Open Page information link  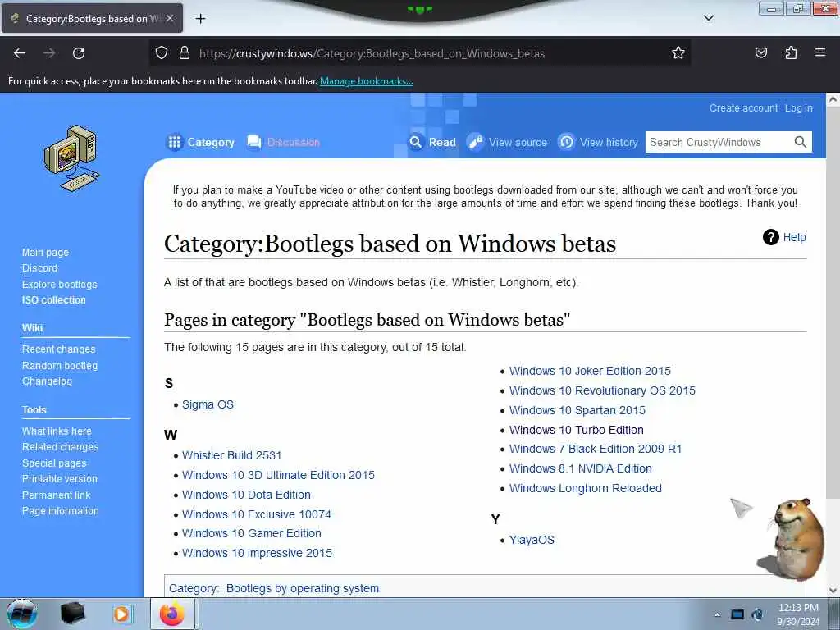[61, 511]
